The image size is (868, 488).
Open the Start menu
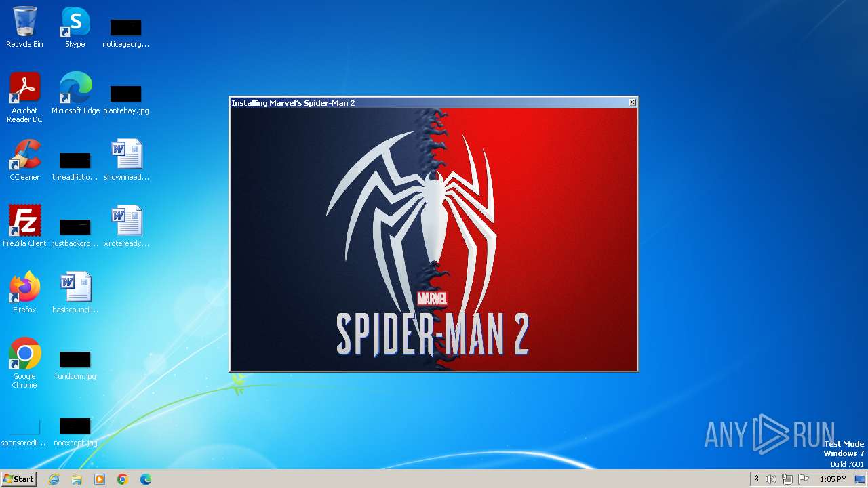coord(18,479)
